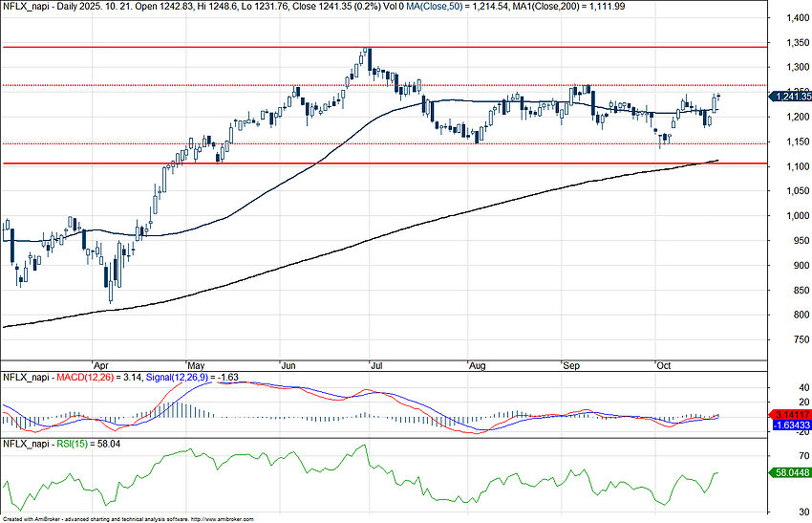Screen dimensions: 812x523
Task: Click the highest candlestick at the June peak
Action: pos(368,57)
